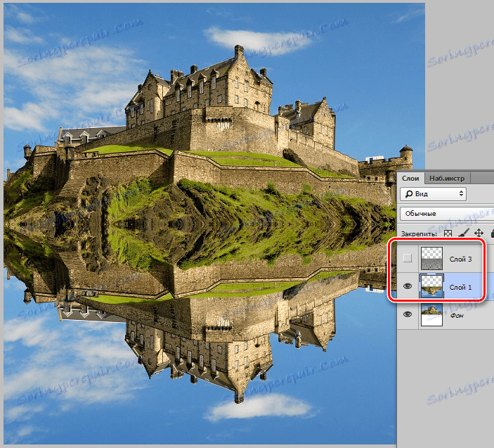This screenshot has width=494, height=448.
Task: Select the Слой 3 layer thumbnail
Action: (x=431, y=259)
